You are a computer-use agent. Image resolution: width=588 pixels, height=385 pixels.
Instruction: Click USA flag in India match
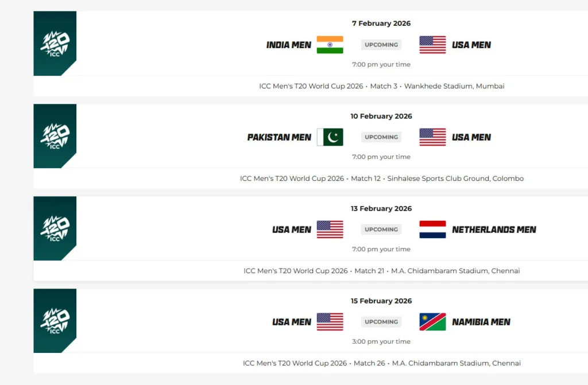(432, 45)
